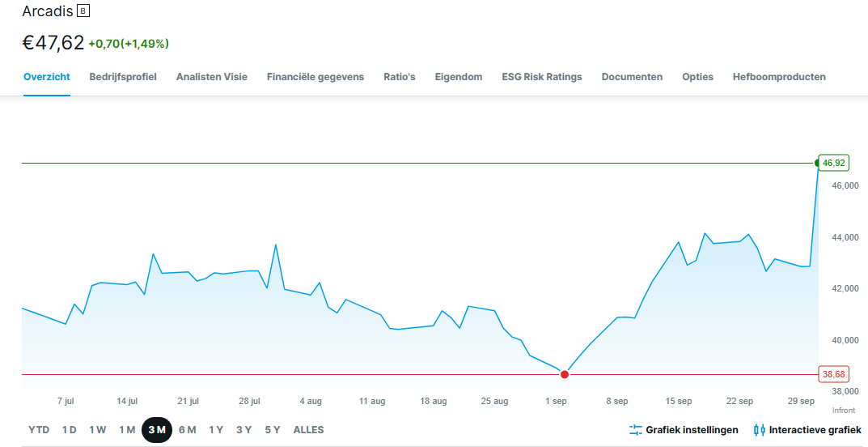Select the 3M time range
868x447 pixels.
pyautogui.click(x=157, y=430)
